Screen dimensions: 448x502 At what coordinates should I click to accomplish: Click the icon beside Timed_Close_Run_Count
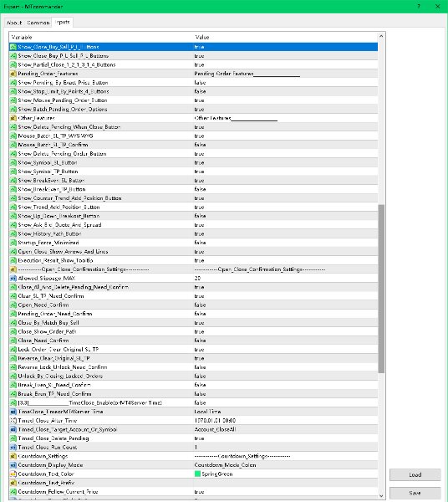point(13,448)
